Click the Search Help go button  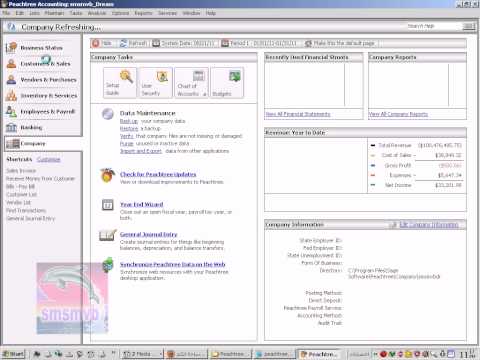pos(469,26)
